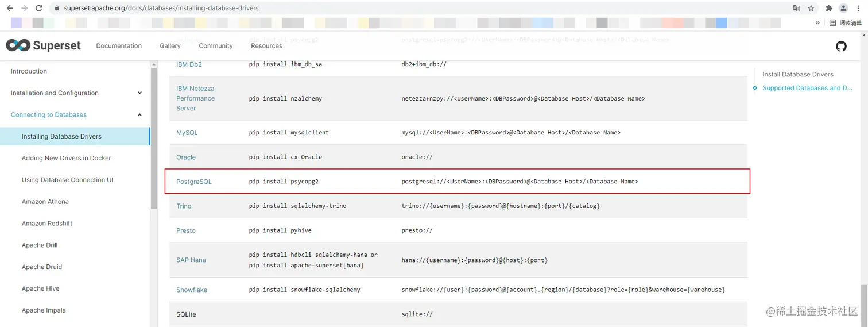
Task: Click 'pip install snowflake-sqlalchemy' text
Action: coord(305,290)
